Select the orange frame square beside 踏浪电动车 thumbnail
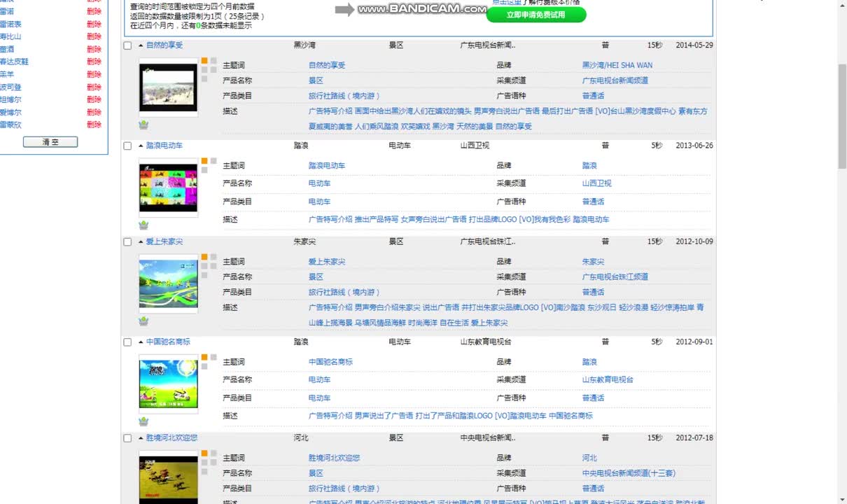The image size is (847, 504). pyautogui.click(x=204, y=161)
